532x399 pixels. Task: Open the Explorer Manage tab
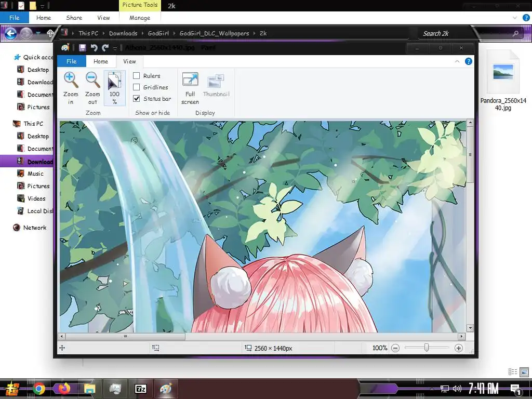140,18
